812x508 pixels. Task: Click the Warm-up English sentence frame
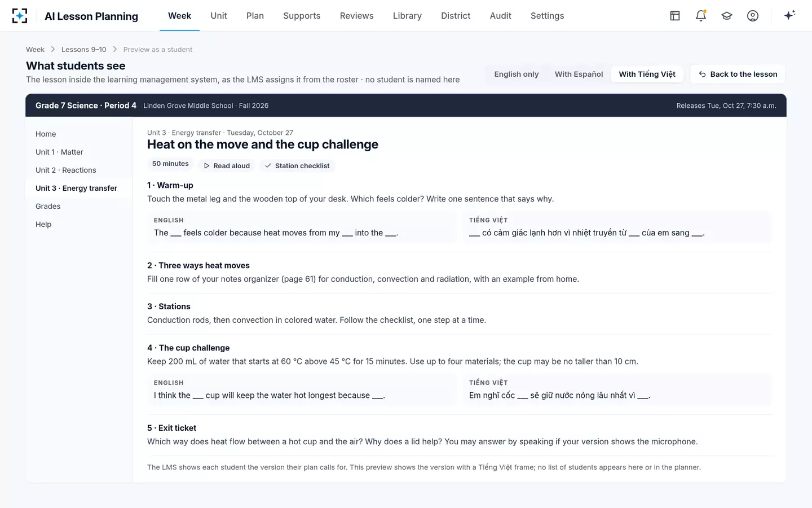(x=302, y=227)
